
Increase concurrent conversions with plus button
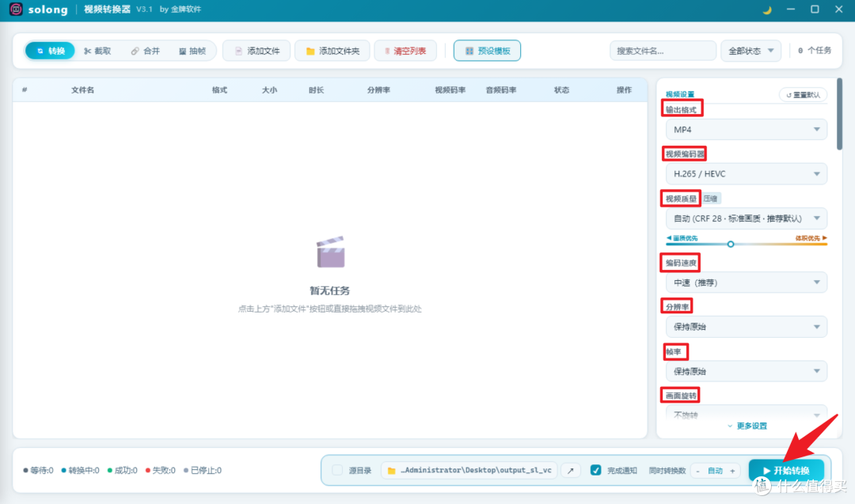point(732,471)
